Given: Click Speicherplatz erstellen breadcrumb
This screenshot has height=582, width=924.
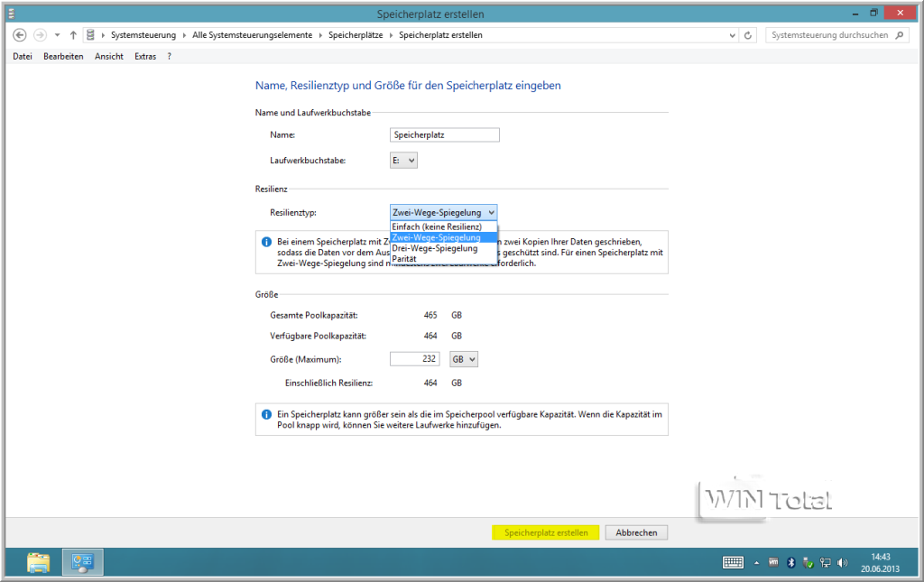Looking at the screenshot, I should tap(440, 35).
